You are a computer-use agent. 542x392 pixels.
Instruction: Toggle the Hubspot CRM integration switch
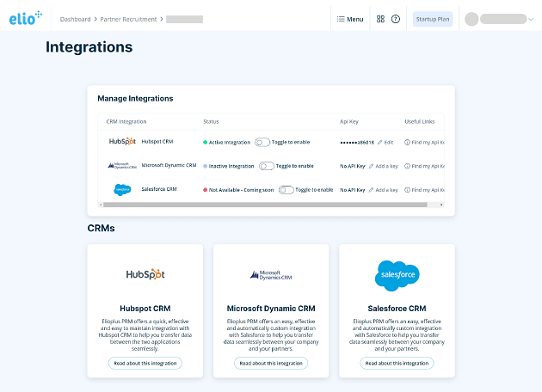(262, 143)
